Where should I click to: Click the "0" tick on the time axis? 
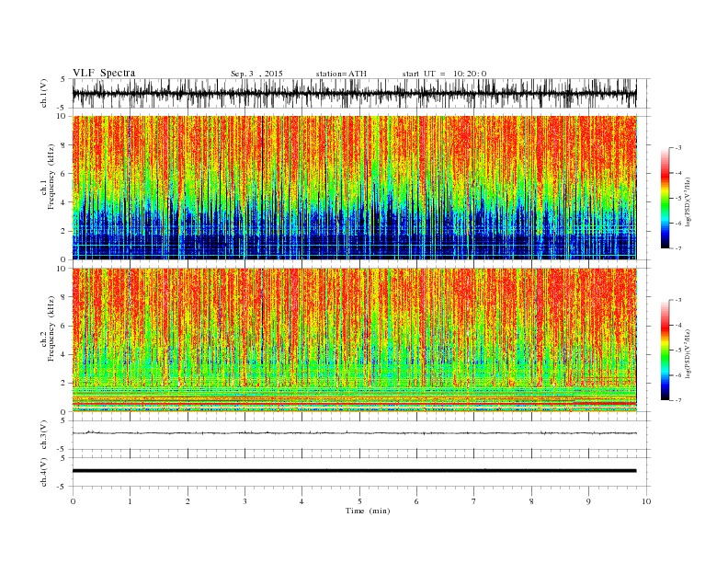point(73,501)
